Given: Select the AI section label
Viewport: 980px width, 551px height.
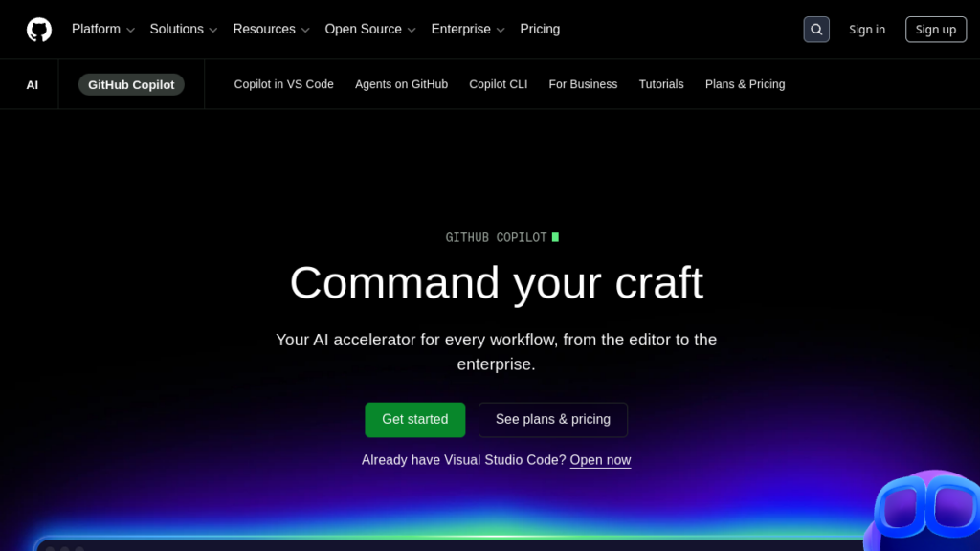Looking at the screenshot, I should pos(32,85).
